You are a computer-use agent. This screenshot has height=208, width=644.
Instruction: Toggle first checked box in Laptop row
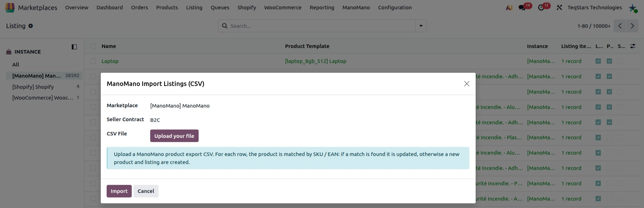click(x=598, y=61)
